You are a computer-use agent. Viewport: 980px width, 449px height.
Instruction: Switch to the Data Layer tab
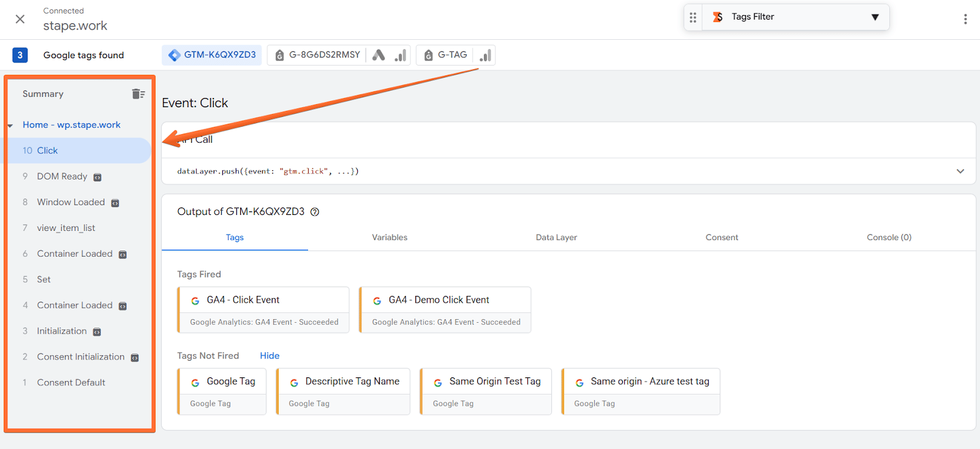tap(556, 238)
